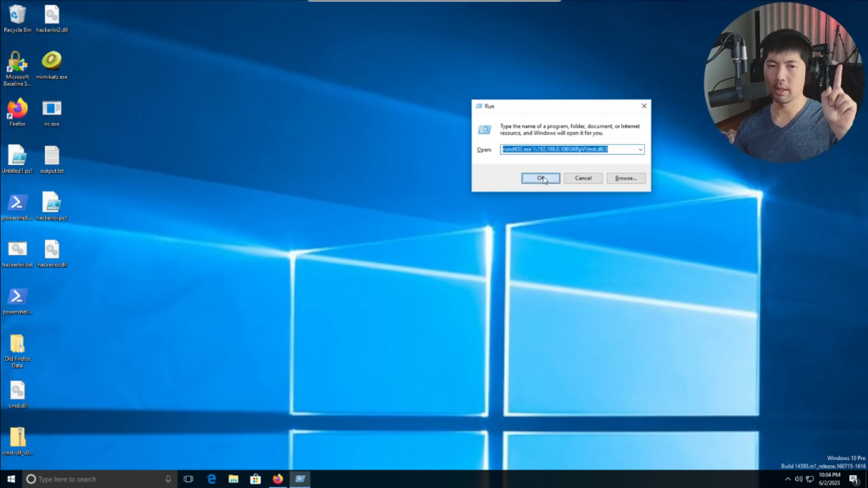Screen dimensions: 868x488
Task: Open Microsoft Store from the taskbar
Action: (x=256, y=480)
